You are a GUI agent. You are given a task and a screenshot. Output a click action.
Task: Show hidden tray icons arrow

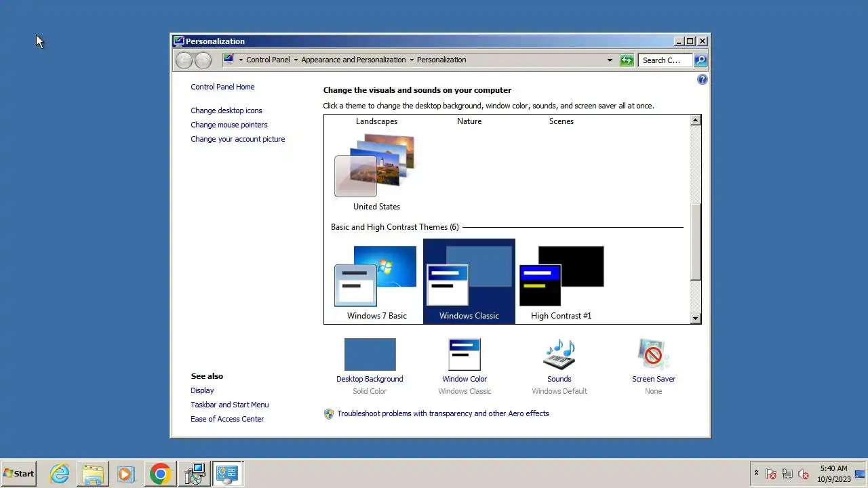[756, 473]
